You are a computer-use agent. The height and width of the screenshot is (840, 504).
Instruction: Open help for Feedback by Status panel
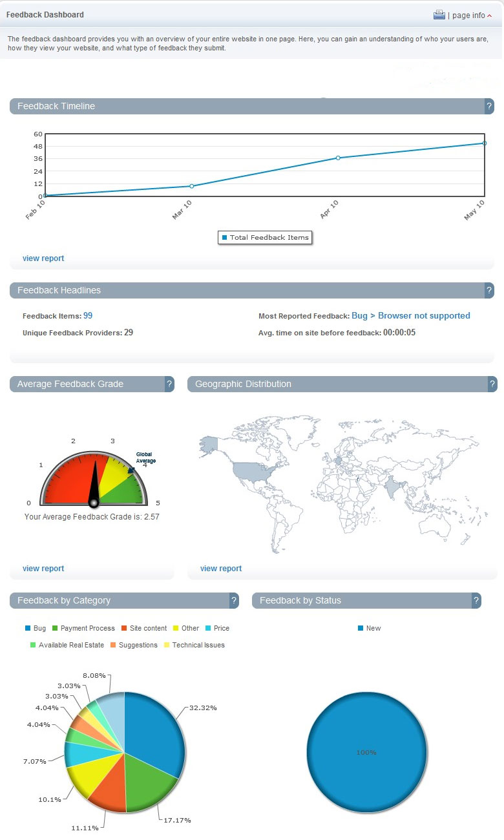(x=476, y=600)
